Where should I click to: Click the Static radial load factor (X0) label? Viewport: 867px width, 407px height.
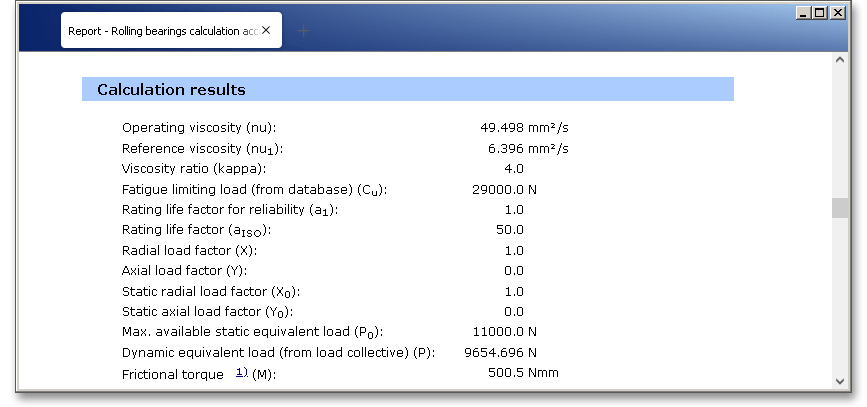click(211, 291)
